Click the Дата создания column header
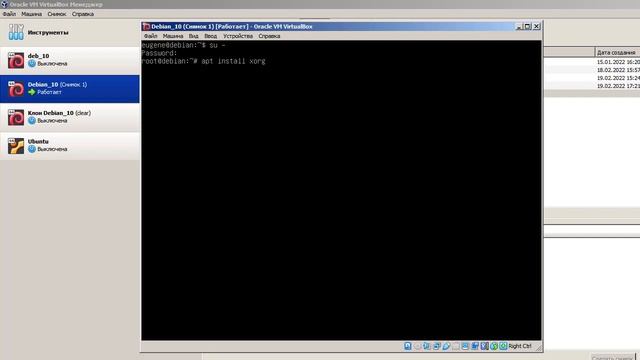This screenshot has height=360, width=640. coord(617,52)
